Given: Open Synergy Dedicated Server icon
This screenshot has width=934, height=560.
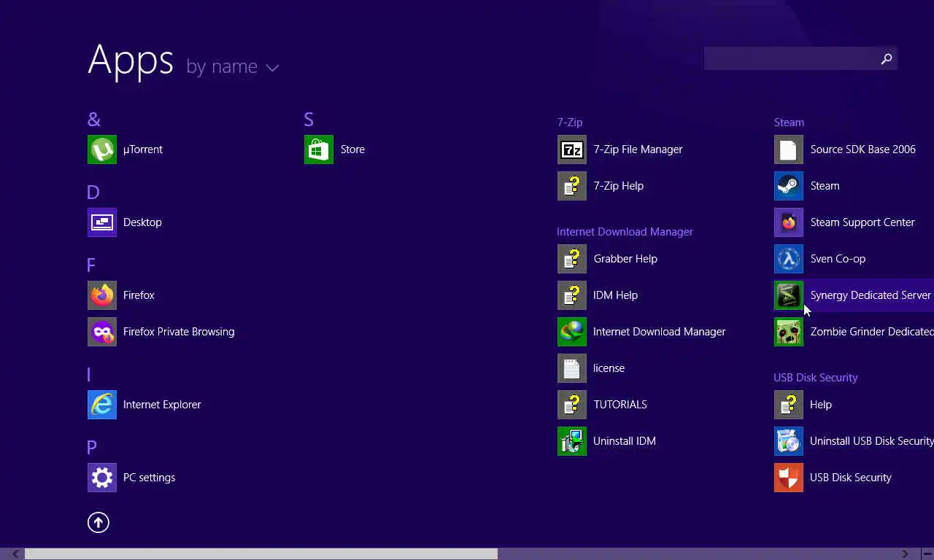Looking at the screenshot, I should click(x=789, y=295).
